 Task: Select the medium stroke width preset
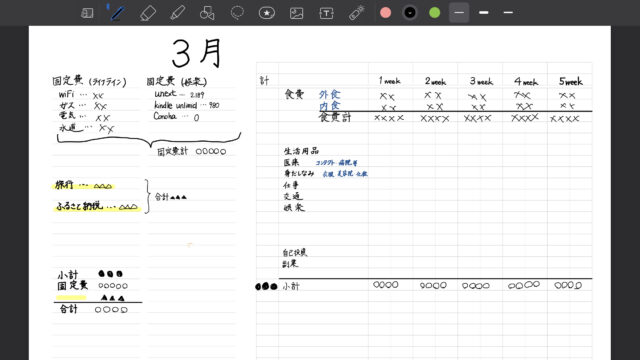[508, 13]
